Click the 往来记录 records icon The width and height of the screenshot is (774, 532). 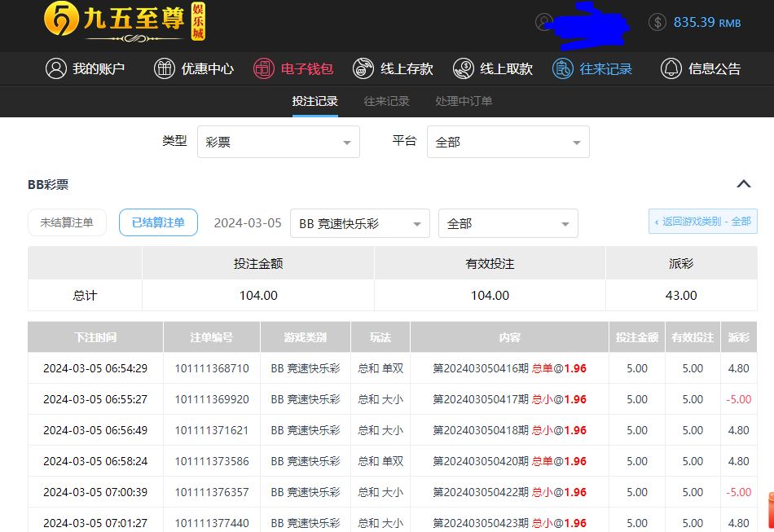(563, 68)
